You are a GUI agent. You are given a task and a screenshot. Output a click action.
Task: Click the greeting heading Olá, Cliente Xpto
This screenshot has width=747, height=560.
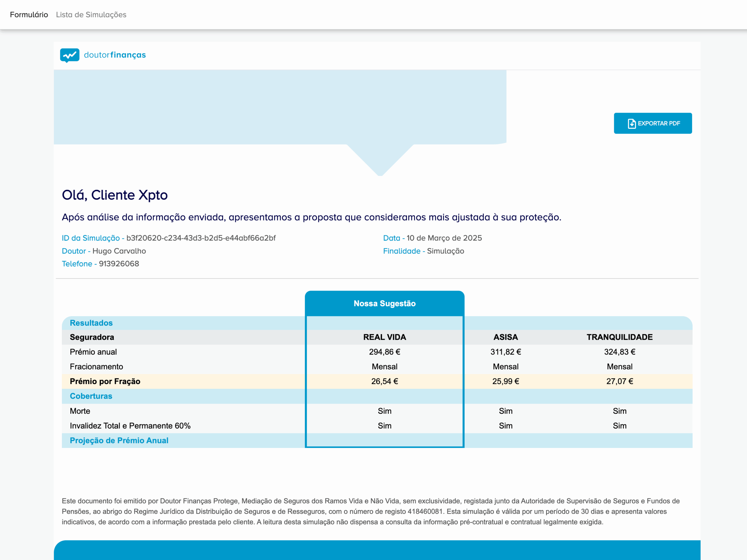pyautogui.click(x=115, y=195)
